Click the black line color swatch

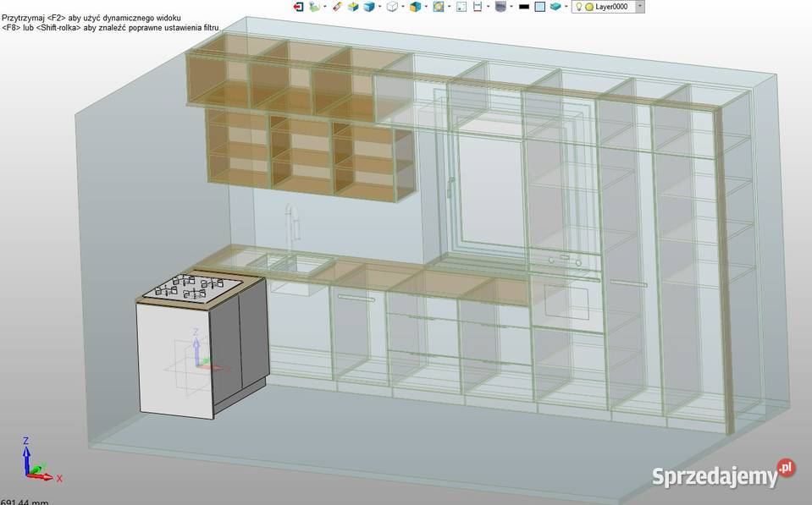(x=524, y=7)
